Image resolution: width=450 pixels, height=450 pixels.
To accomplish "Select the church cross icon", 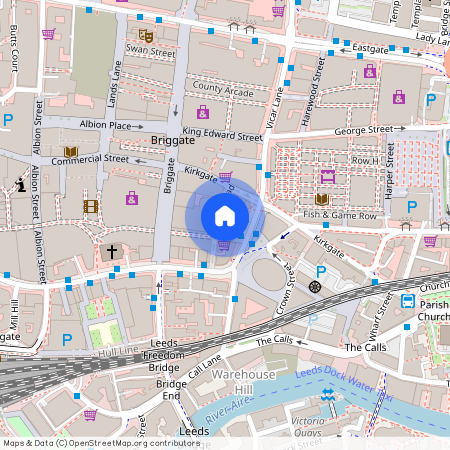I will click(112, 252).
